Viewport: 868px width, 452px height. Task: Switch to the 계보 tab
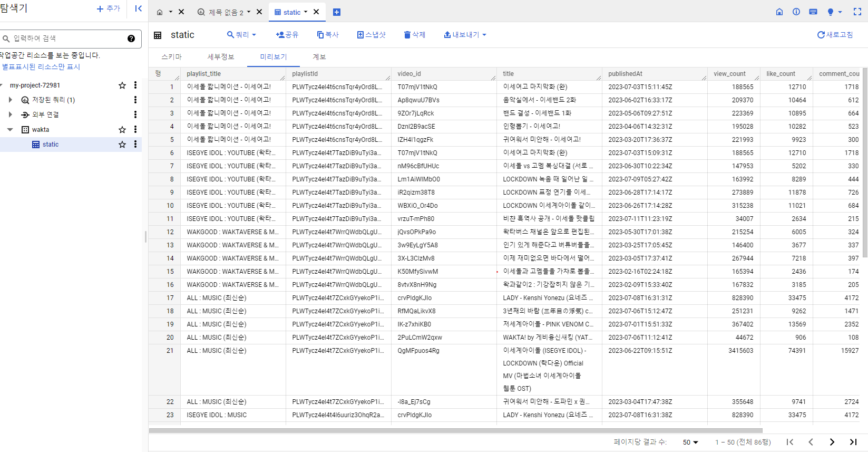[319, 57]
